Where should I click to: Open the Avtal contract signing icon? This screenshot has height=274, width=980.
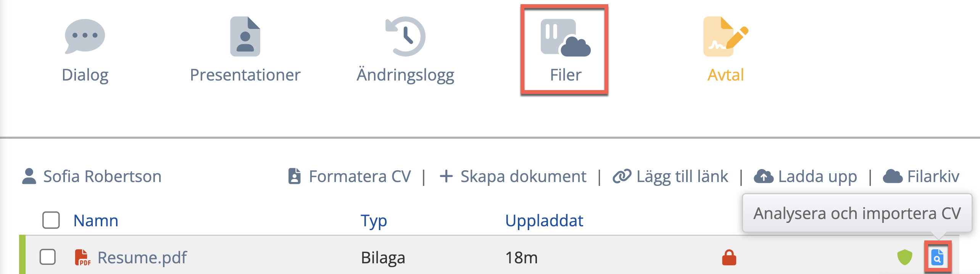click(x=725, y=36)
